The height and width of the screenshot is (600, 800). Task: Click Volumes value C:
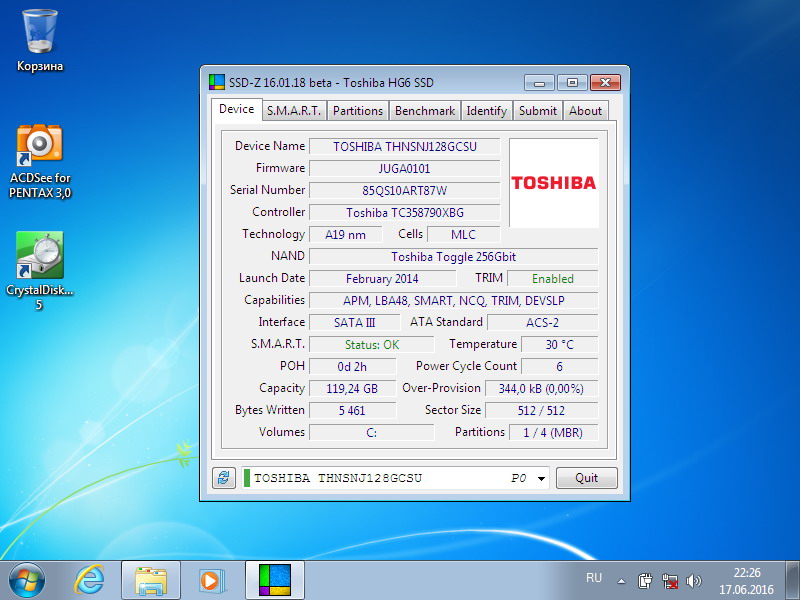point(372,432)
